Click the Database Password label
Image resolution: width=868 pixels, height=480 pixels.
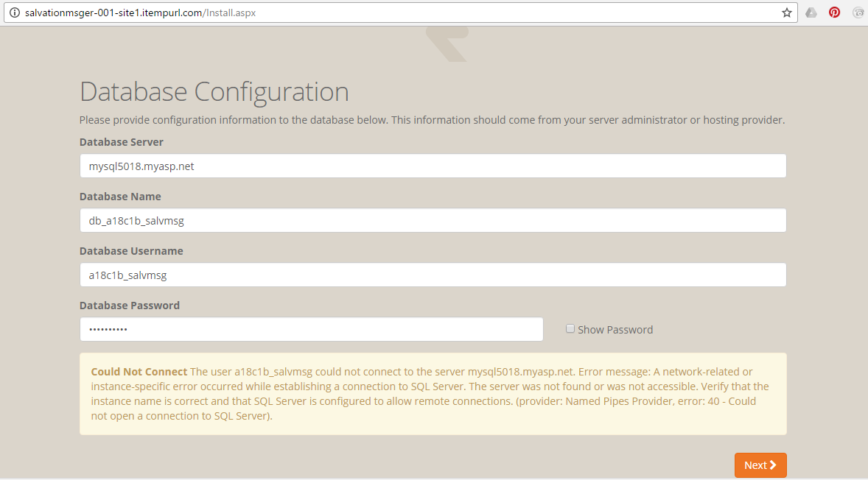pyautogui.click(x=130, y=306)
